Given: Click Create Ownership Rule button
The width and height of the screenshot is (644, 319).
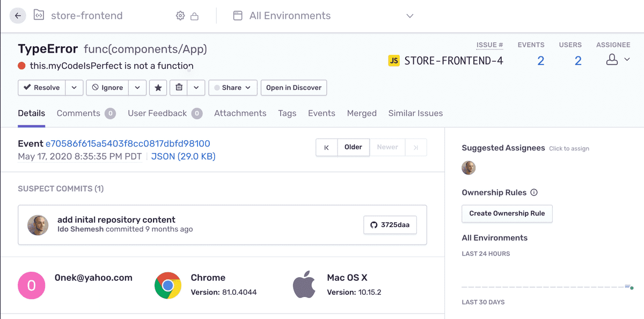Looking at the screenshot, I should 507,213.
